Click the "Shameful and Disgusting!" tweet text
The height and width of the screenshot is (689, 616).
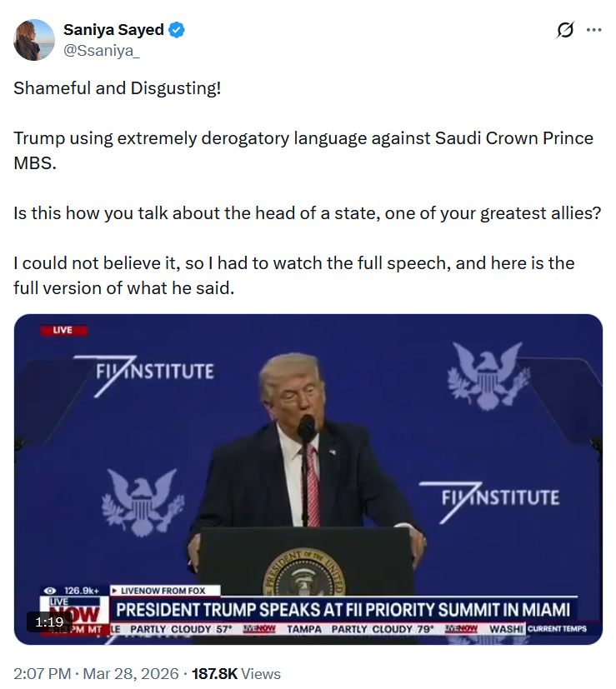click(117, 88)
